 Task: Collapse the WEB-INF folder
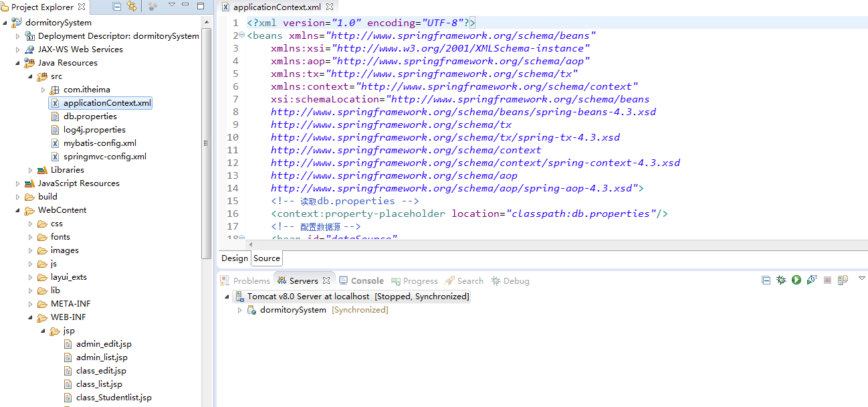[x=29, y=317]
